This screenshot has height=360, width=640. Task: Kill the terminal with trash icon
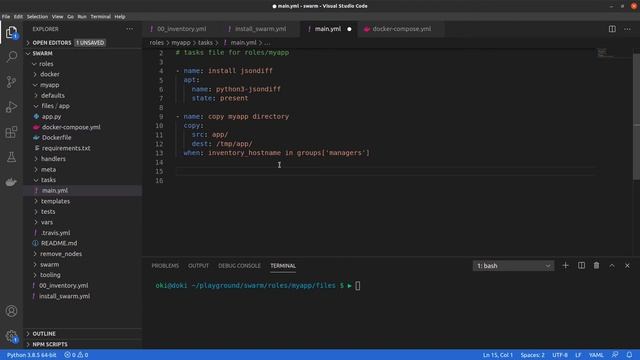point(596,266)
